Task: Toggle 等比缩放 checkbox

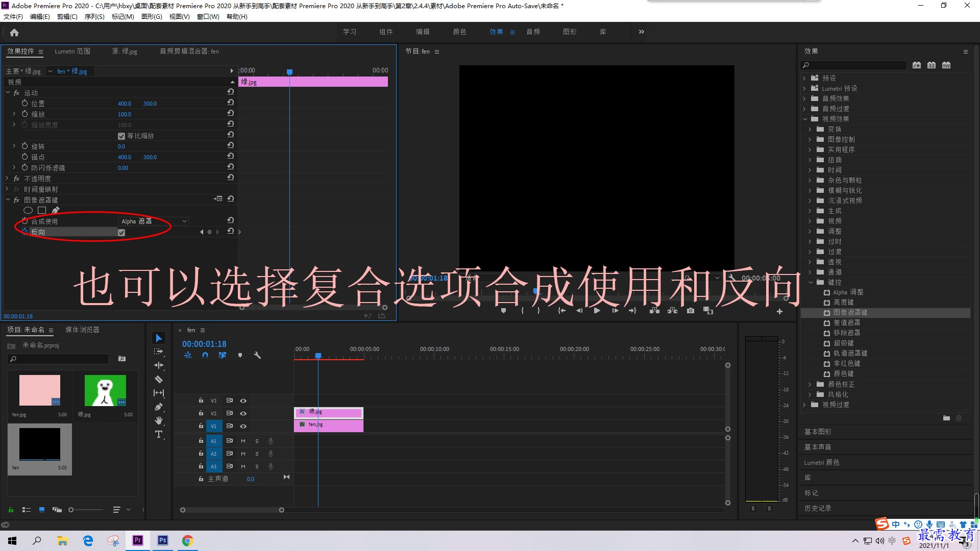Action: pyautogui.click(x=121, y=136)
